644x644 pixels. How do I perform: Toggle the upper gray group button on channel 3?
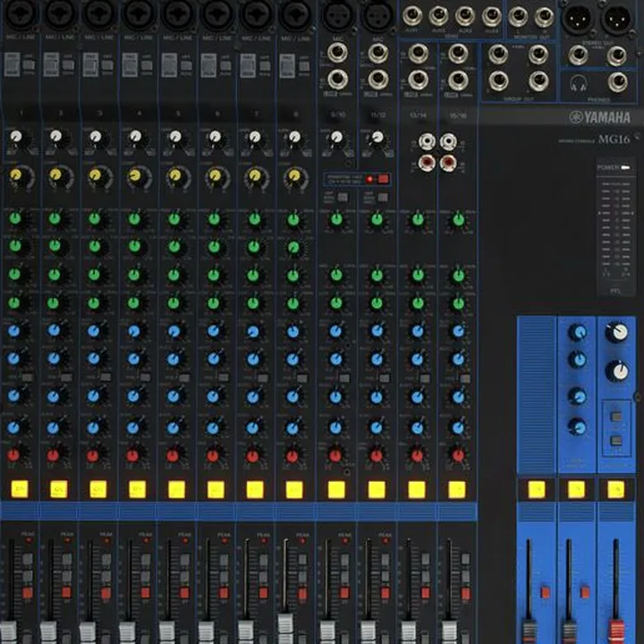coord(106,559)
